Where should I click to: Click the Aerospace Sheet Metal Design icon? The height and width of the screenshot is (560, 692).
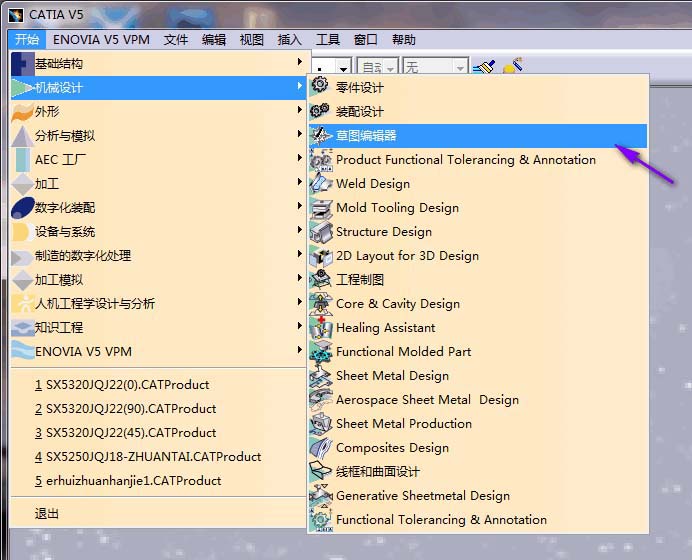[x=321, y=399]
